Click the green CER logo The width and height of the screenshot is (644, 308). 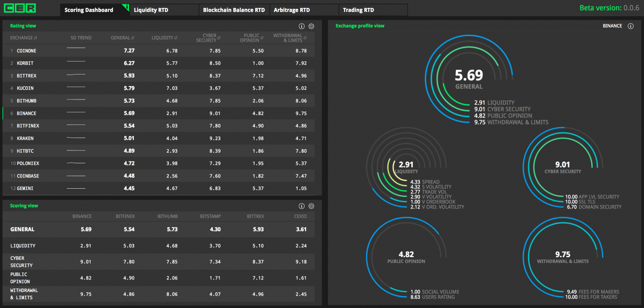[20, 8]
